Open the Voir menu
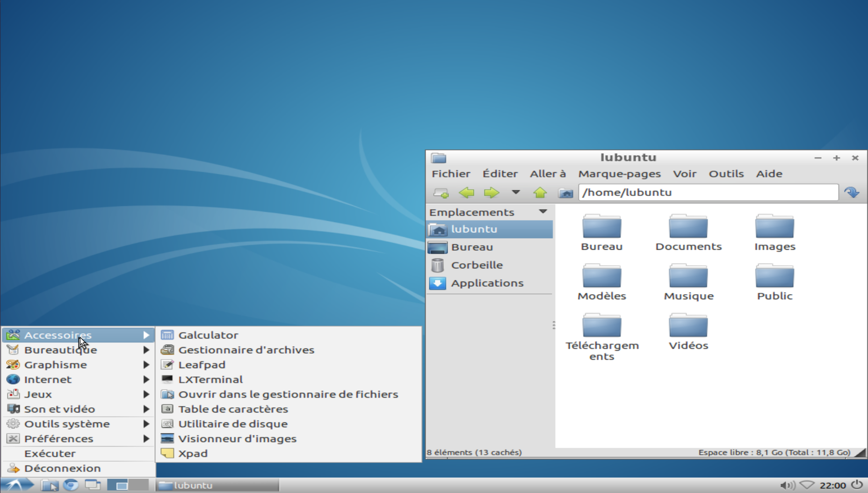Image resolution: width=868 pixels, height=493 pixels. coord(685,174)
